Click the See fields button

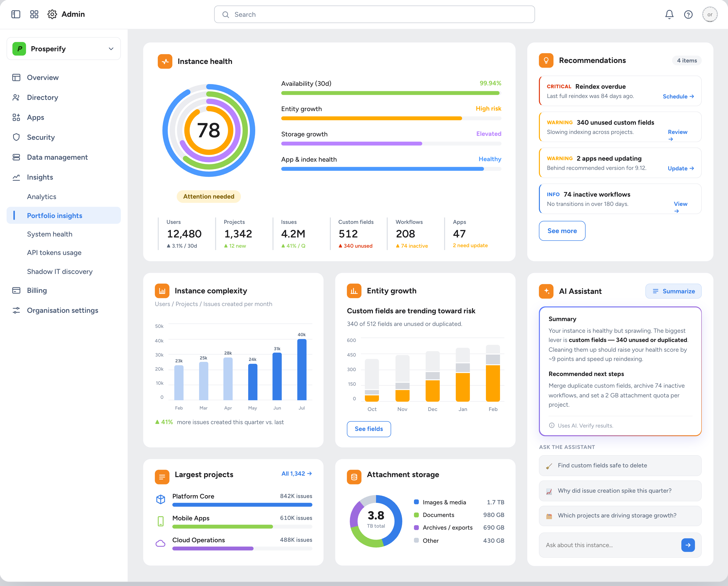tap(369, 429)
